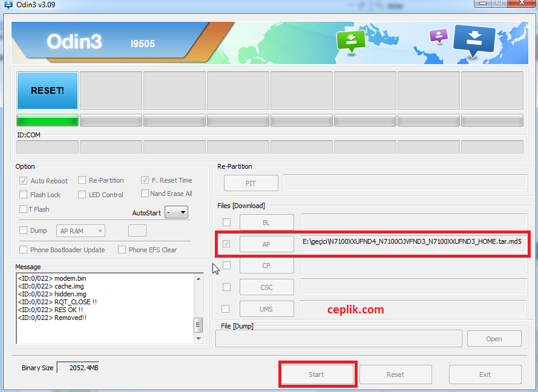The image size is (538, 392).
Task: Enable Phone Bootloader Update checkbox
Action: [x=24, y=249]
